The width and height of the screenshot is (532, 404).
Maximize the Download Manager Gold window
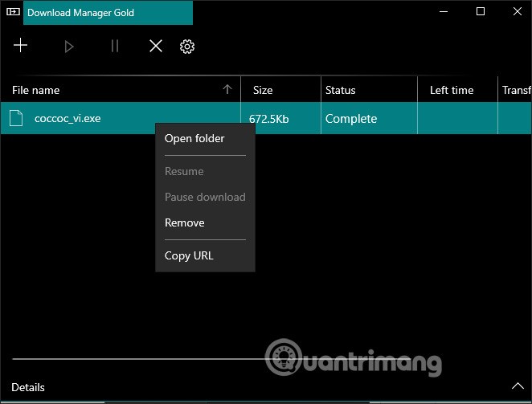481,11
